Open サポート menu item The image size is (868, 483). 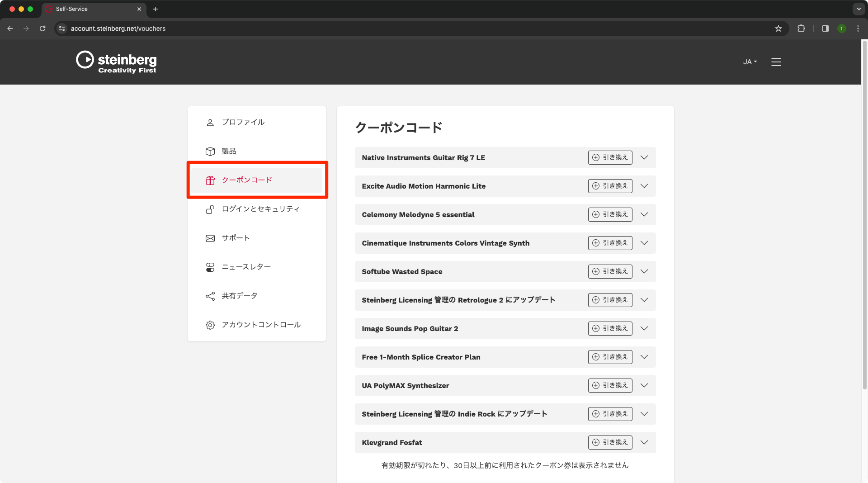pos(257,238)
